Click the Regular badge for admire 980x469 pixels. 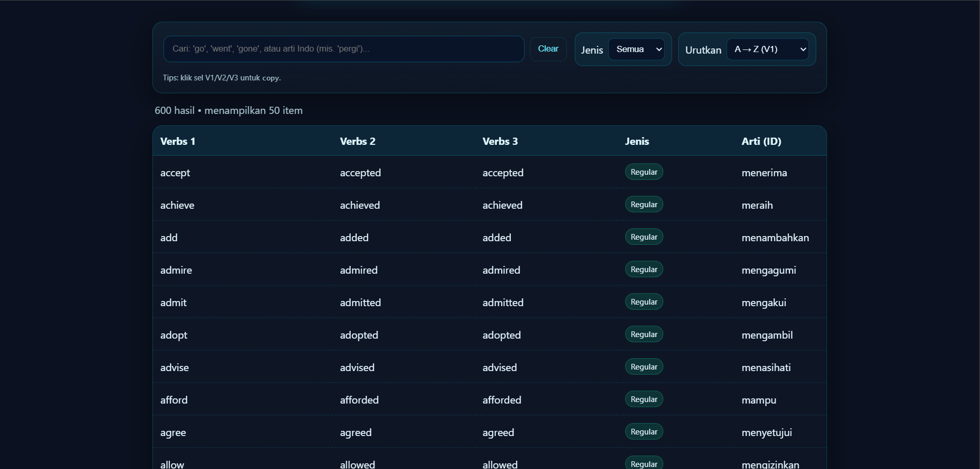coord(644,269)
